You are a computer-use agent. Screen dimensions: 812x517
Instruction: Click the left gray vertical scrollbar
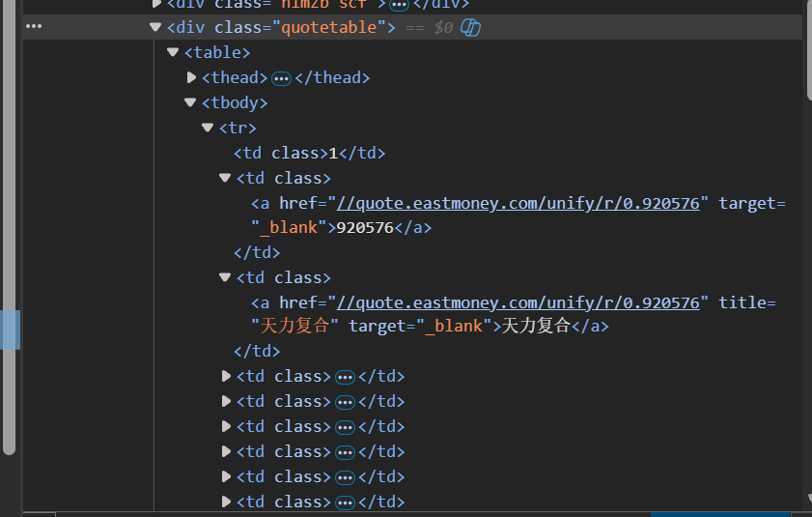point(10,227)
